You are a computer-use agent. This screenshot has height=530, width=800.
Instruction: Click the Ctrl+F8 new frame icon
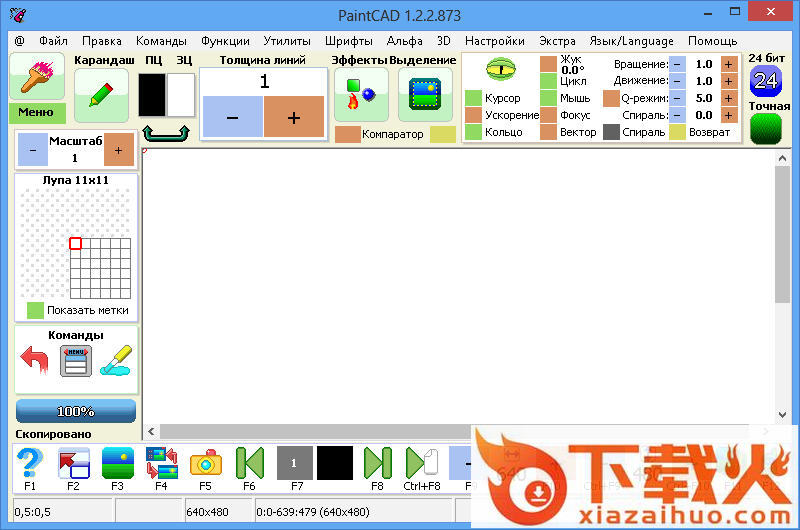(x=421, y=463)
